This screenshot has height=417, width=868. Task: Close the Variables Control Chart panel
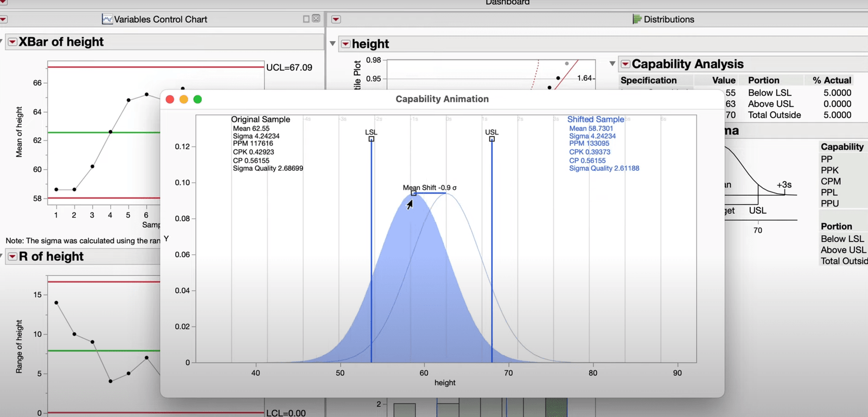point(316,19)
